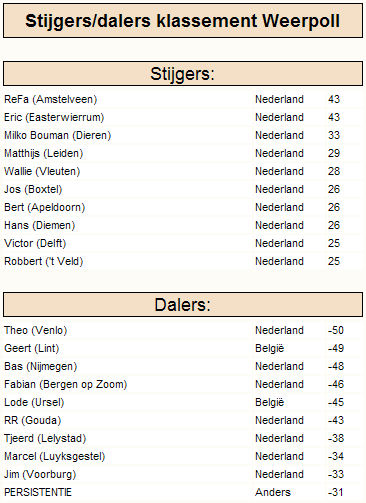
Task: Open Theo (Venlo) row
Action: (x=183, y=330)
